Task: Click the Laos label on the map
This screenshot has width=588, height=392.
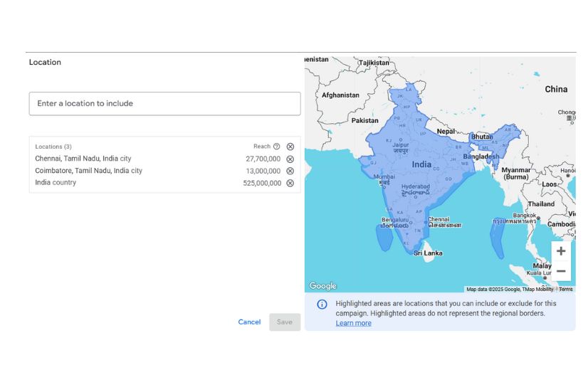Action: pyautogui.click(x=549, y=184)
